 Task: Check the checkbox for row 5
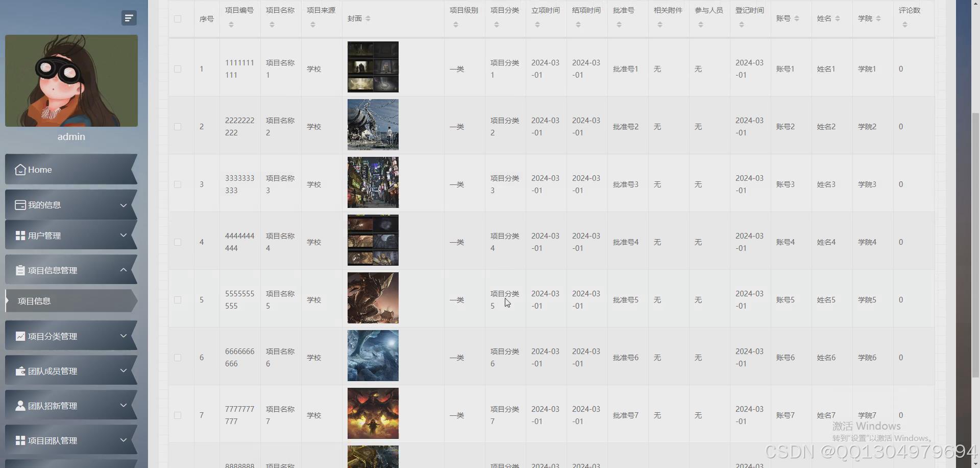coord(178,300)
